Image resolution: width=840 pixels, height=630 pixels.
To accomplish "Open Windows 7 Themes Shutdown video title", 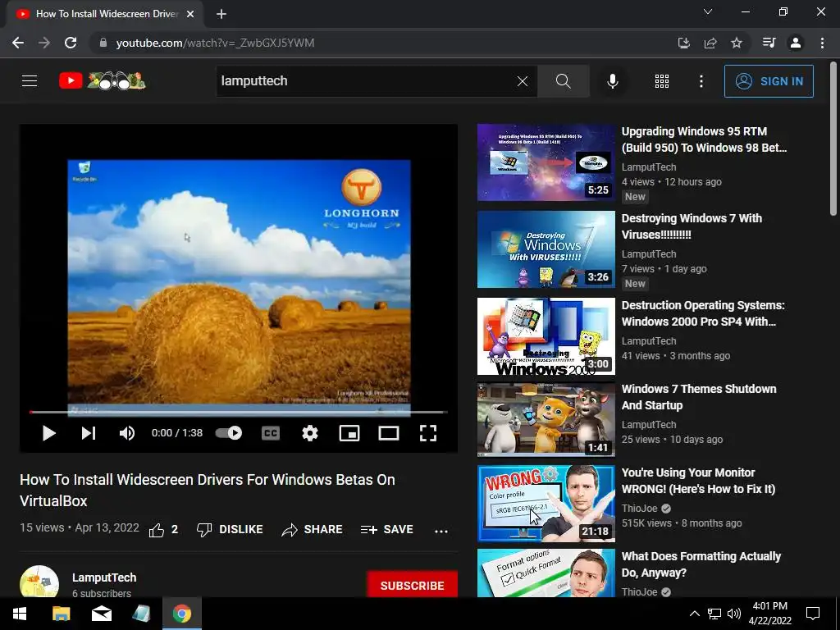I will pyautogui.click(x=699, y=397).
